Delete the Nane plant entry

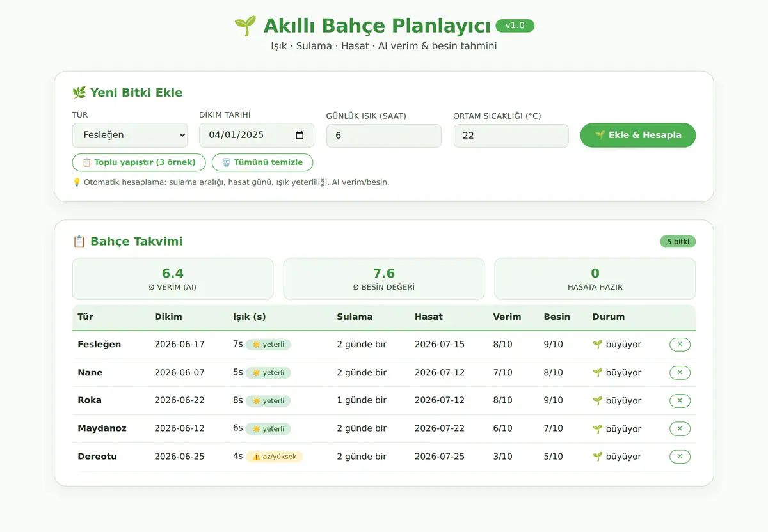click(x=680, y=373)
